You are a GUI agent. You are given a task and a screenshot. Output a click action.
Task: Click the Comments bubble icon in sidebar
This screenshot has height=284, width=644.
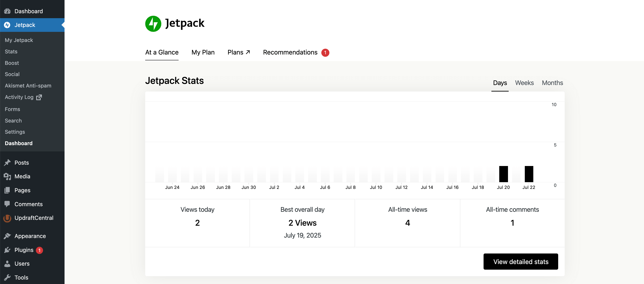7,204
